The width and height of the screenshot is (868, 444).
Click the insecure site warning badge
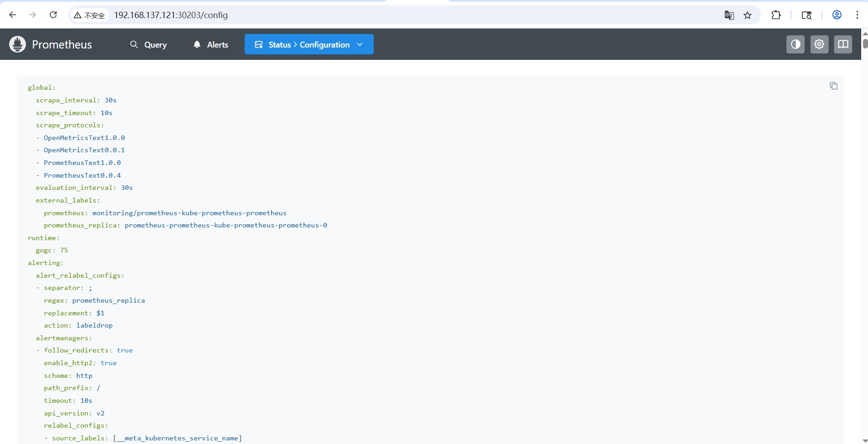click(89, 15)
